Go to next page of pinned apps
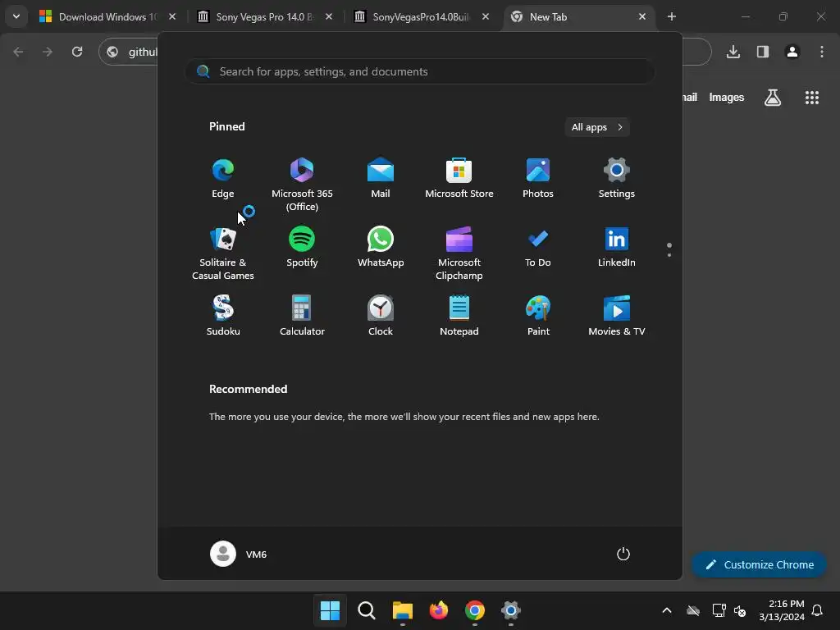The width and height of the screenshot is (840, 630). pos(669,255)
